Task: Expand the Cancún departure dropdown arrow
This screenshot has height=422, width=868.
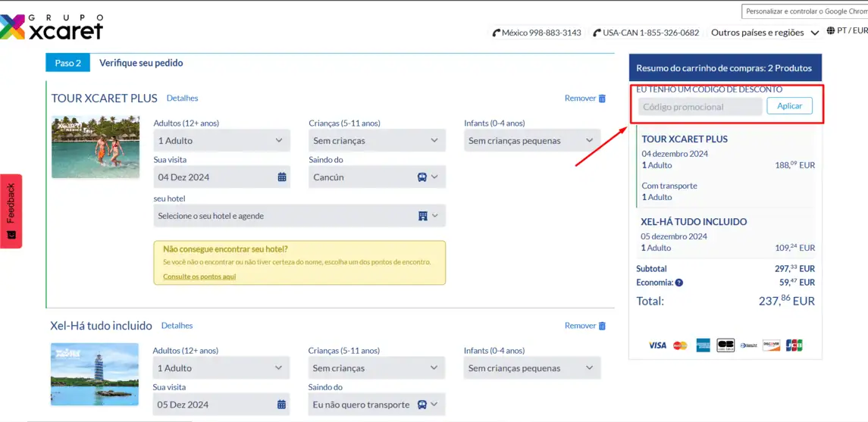Action: [x=434, y=177]
